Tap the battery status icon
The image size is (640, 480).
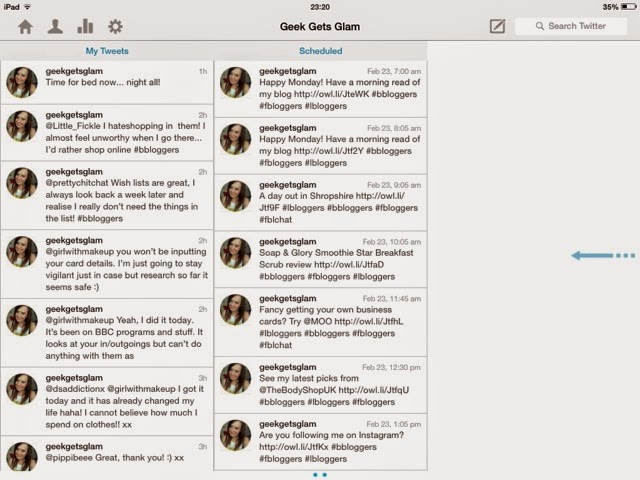point(628,7)
